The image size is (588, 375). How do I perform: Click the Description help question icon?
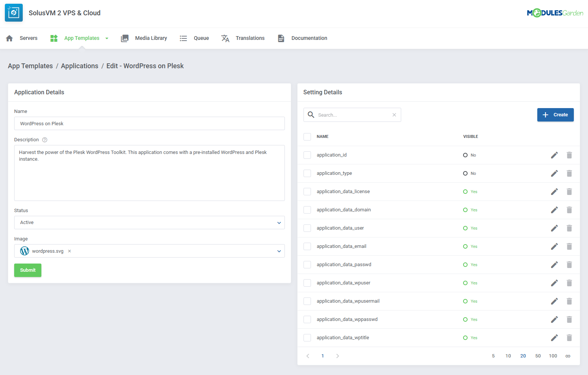click(45, 140)
